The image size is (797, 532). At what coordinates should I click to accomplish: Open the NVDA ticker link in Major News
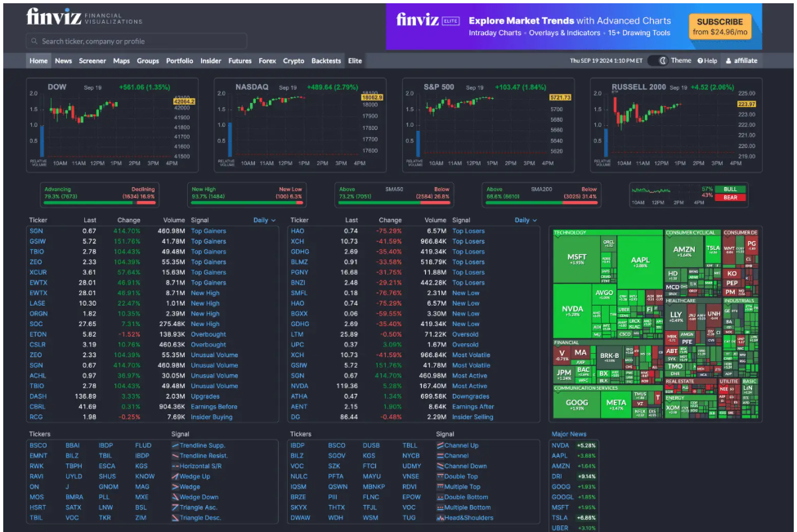point(560,445)
